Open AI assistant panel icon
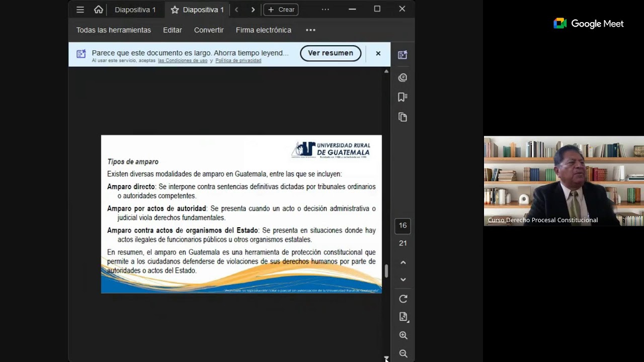The height and width of the screenshot is (362, 644). coord(403,55)
